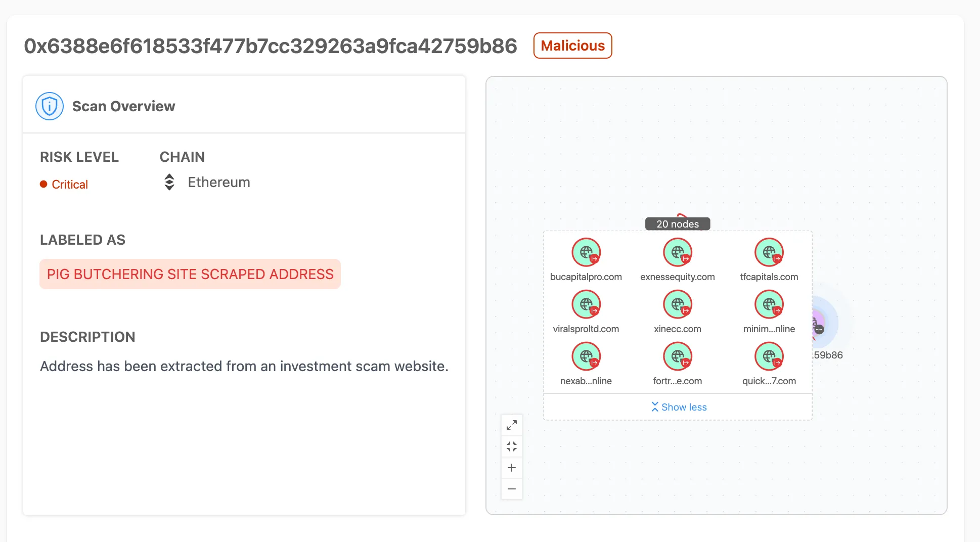This screenshot has width=980, height=542.
Task: Click the fullscreen expand graph icon
Action: coord(512,425)
